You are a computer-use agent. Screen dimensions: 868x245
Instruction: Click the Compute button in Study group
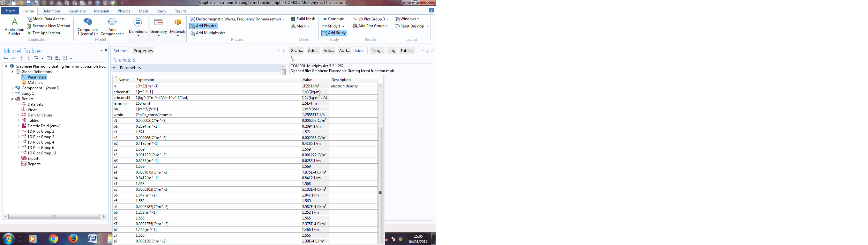[x=333, y=19]
